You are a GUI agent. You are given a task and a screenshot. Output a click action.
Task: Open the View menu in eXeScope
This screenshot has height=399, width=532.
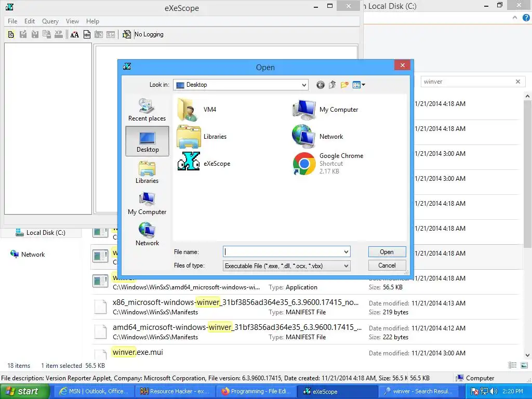[x=72, y=21]
